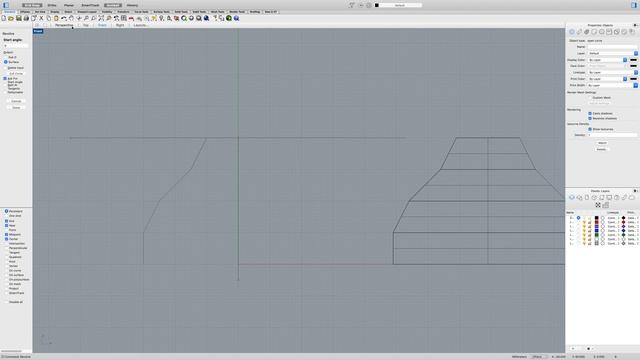
Task: Click the Name field in Properties
Action: (x=613, y=47)
